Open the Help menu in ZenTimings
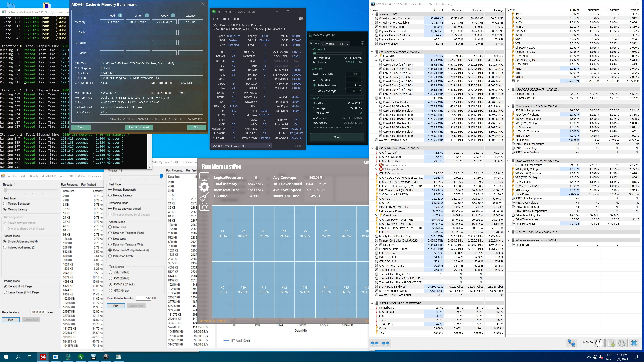This screenshot has width=644, height=362. (x=236, y=19)
